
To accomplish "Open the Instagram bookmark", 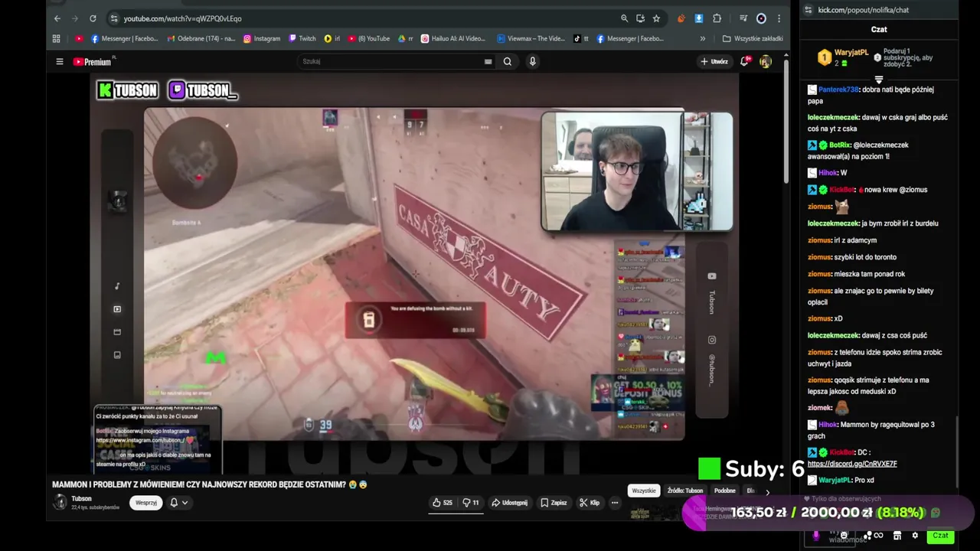I will tap(262, 38).
